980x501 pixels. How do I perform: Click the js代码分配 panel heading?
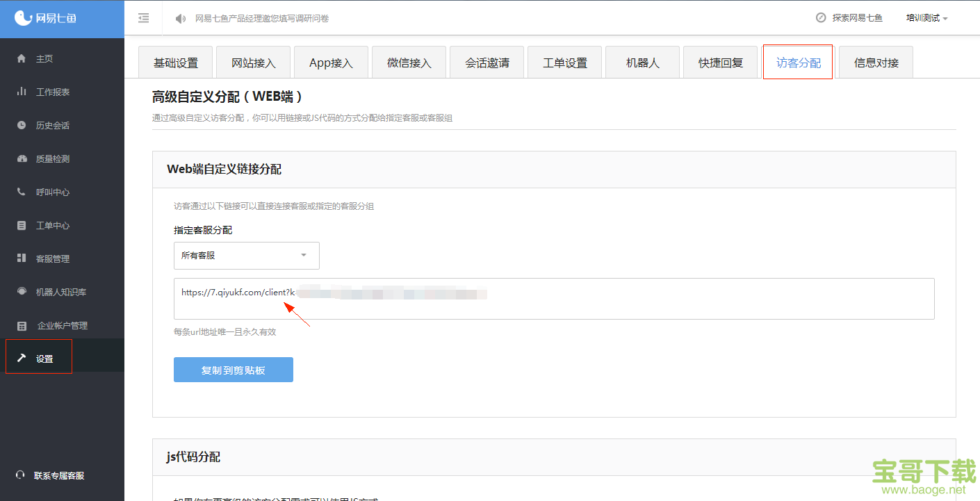pyautogui.click(x=193, y=457)
